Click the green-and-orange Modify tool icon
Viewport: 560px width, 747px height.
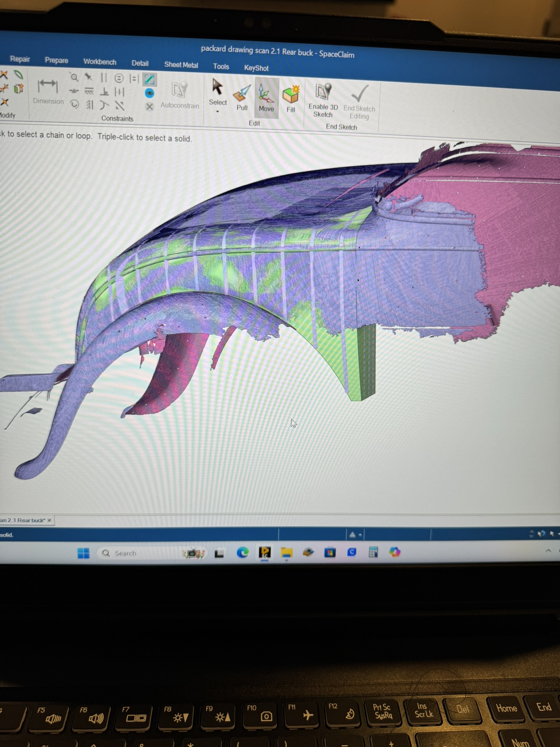[x=19, y=89]
